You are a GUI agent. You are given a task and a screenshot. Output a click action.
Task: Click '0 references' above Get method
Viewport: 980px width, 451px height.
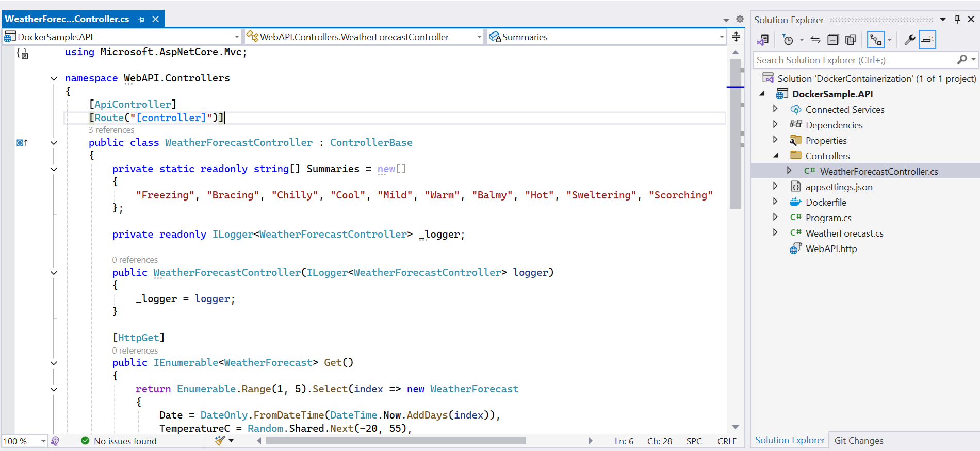[x=135, y=350]
